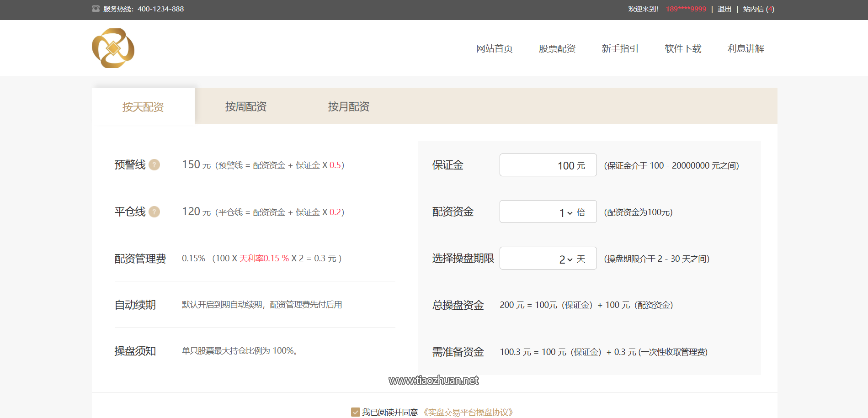Viewport: 868px width, 418px height.
Task: Open 网站首页 in the navigation
Action: 494,48
